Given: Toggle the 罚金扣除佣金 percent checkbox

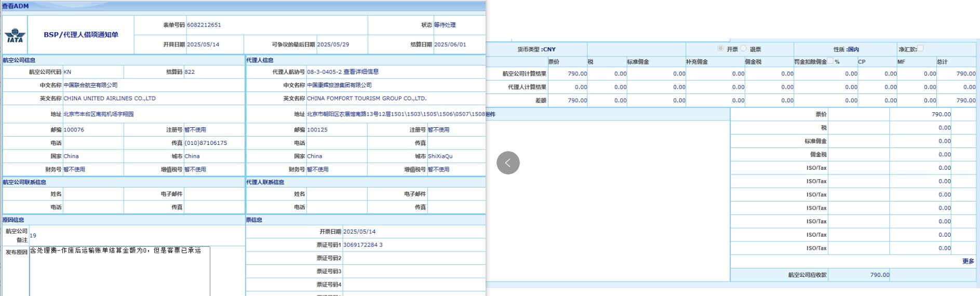Looking at the screenshot, I should 830,61.
